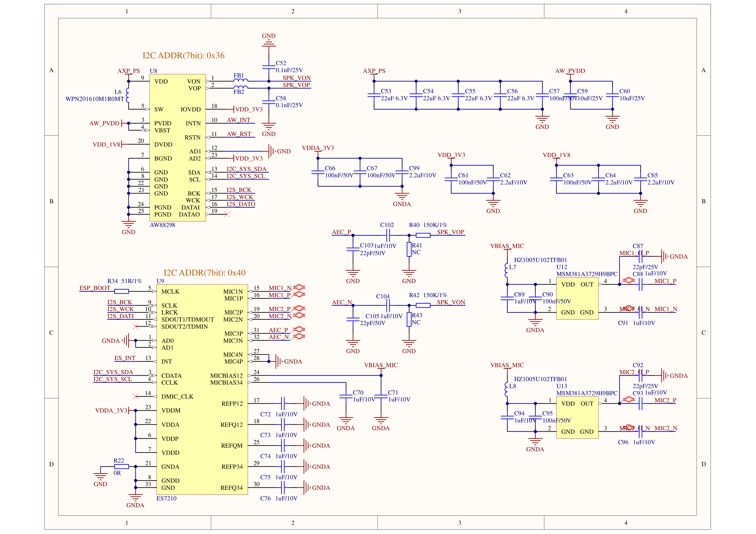Select resistor R42 symbol

423,305
